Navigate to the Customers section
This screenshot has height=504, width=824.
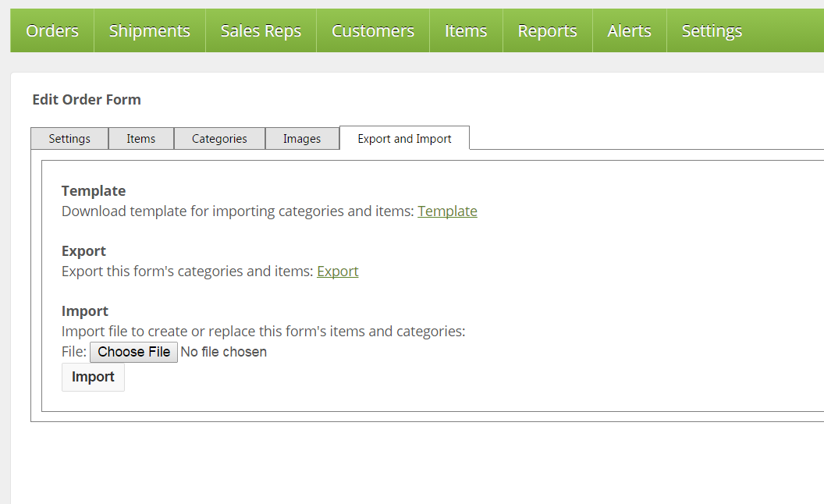372,31
